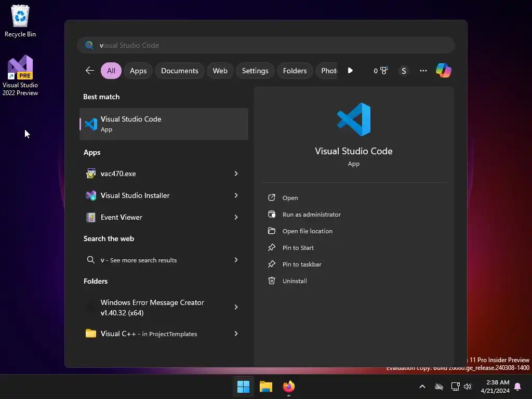Show more filter tabs with play arrow
532x399 pixels.
point(350,71)
